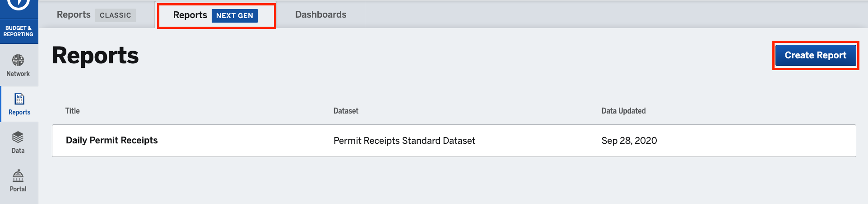Click the Create Report button
Viewport: 868px width, 204px height.
click(x=815, y=55)
